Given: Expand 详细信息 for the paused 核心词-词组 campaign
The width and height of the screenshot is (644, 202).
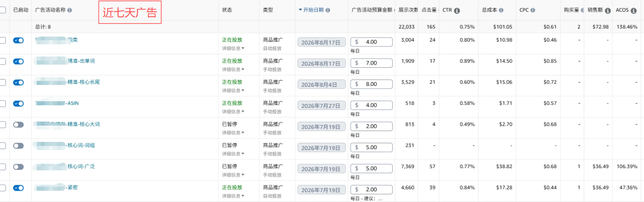Looking at the screenshot, I should (x=233, y=154).
